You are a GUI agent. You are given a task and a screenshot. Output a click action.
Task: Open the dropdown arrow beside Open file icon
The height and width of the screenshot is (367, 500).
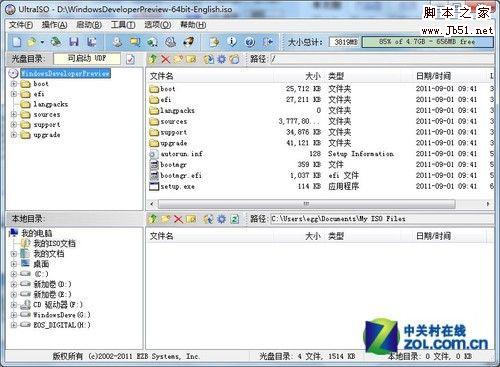42,42
